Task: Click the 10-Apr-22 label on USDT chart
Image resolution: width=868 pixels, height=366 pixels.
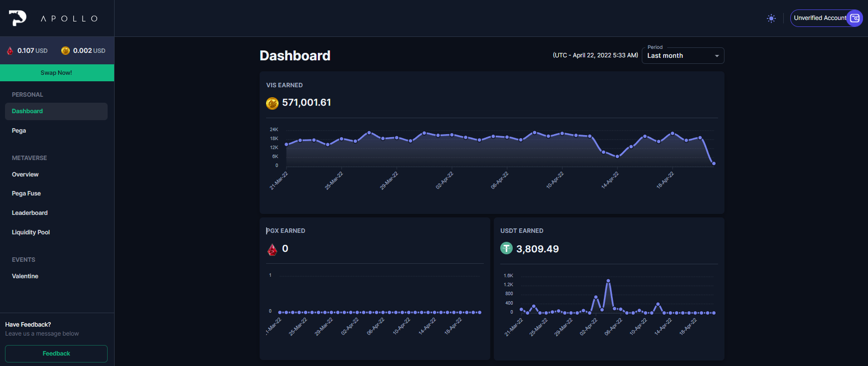Action: (x=638, y=326)
